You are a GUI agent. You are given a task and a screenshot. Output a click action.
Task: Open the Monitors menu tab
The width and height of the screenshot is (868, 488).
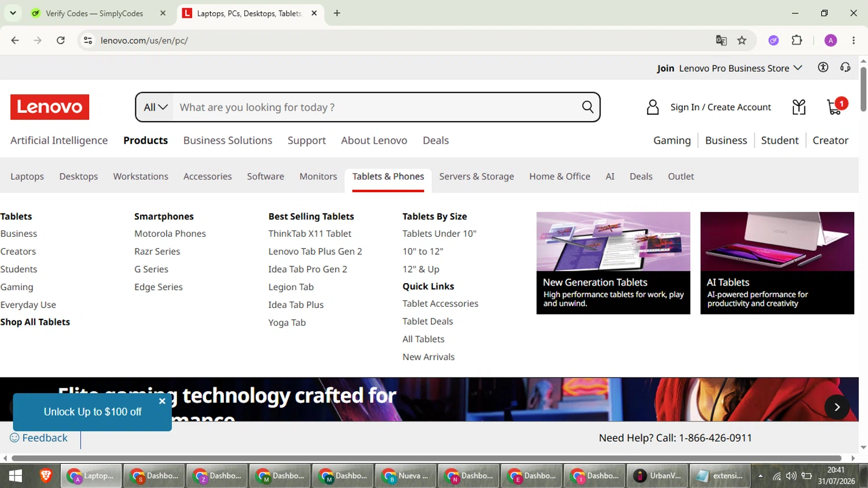[x=318, y=177]
